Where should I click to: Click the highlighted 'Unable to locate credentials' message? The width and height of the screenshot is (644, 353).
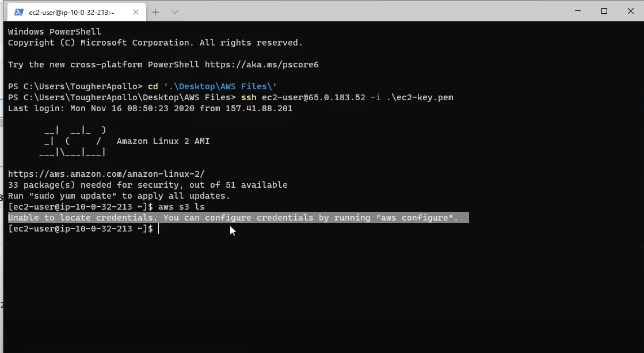(238, 218)
